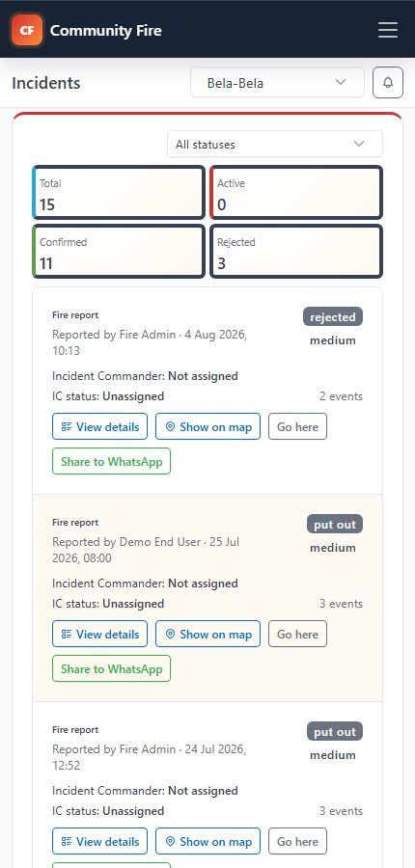Click the chevron arrow in All statuses
Screen dimensions: 415x868
click(x=359, y=144)
